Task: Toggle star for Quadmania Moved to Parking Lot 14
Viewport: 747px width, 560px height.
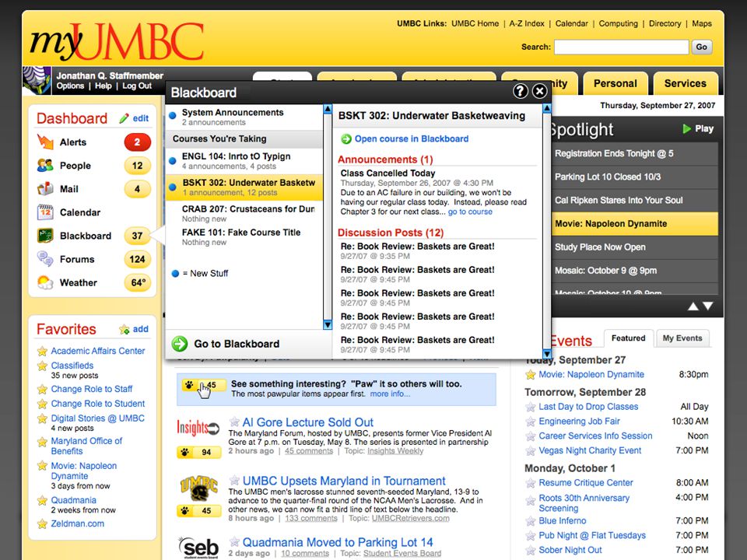Action: click(234, 542)
